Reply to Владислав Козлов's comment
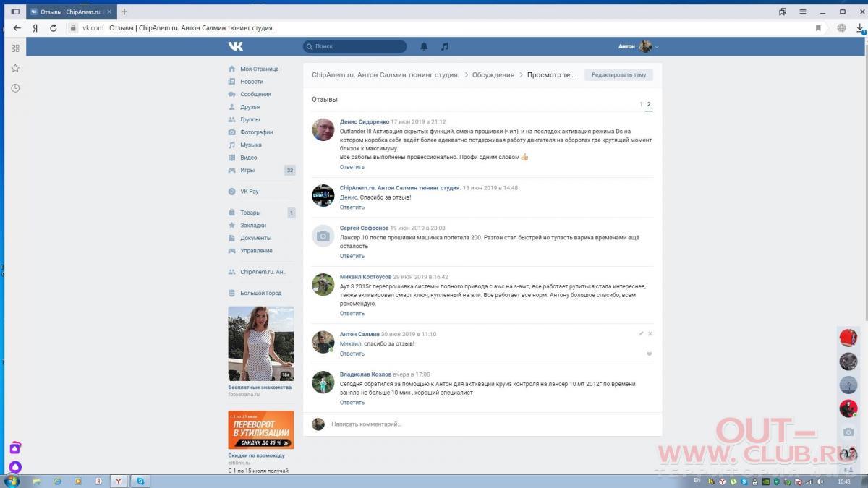 (x=352, y=403)
